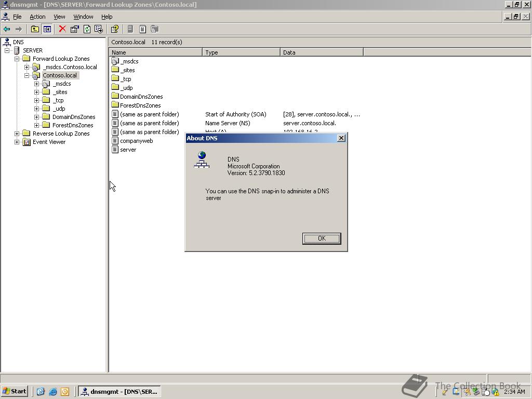Collapse the Forward Lookup Zones node

17,59
